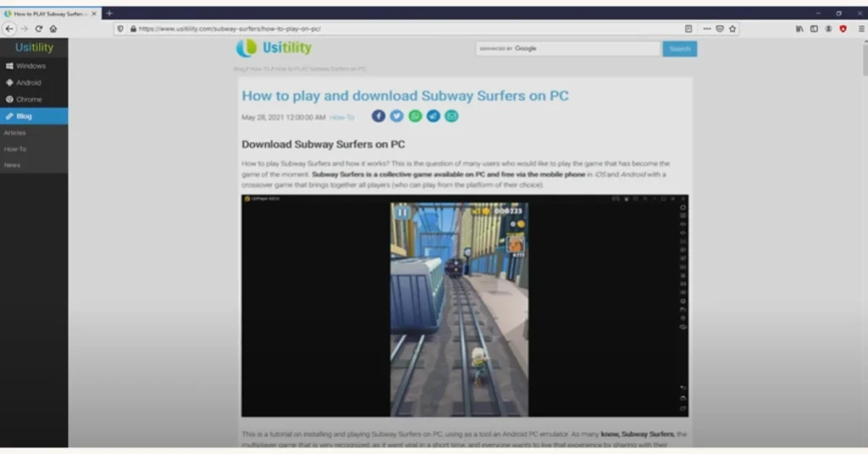The width and height of the screenshot is (868, 454).
Task: Share article via WhatsApp icon
Action: point(415,116)
